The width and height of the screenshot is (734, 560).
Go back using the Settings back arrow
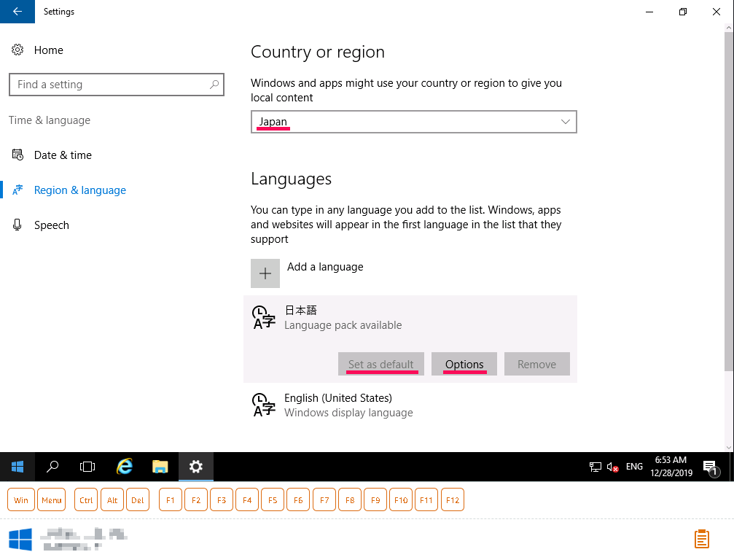point(17,11)
